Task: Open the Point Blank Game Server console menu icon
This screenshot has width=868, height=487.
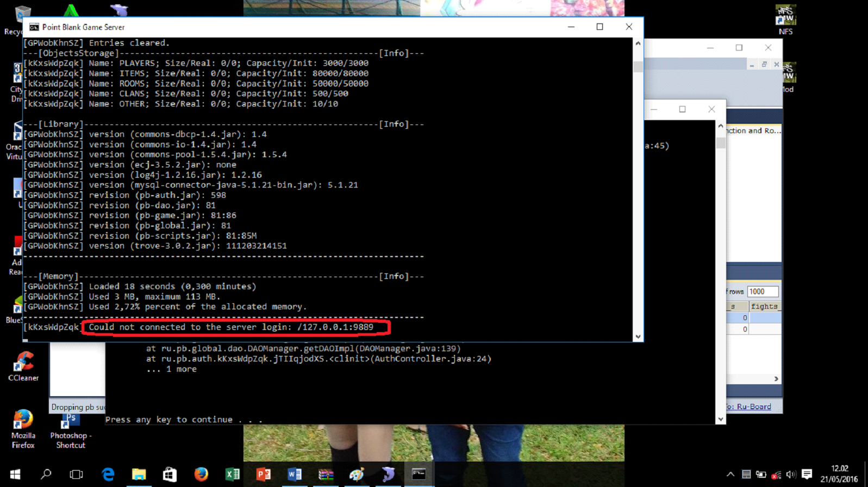Action: (34, 27)
